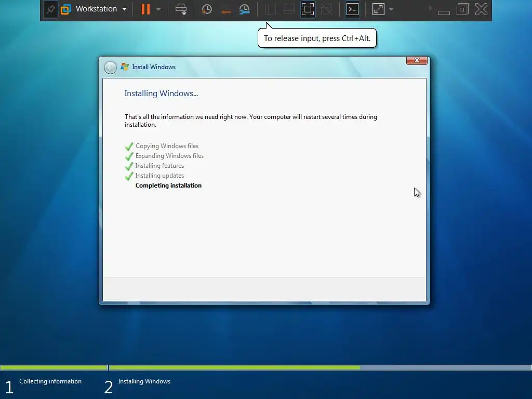This screenshot has height=399, width=532.
Task: Show or hide the library sidebar
Action: [x=270, y=9]
